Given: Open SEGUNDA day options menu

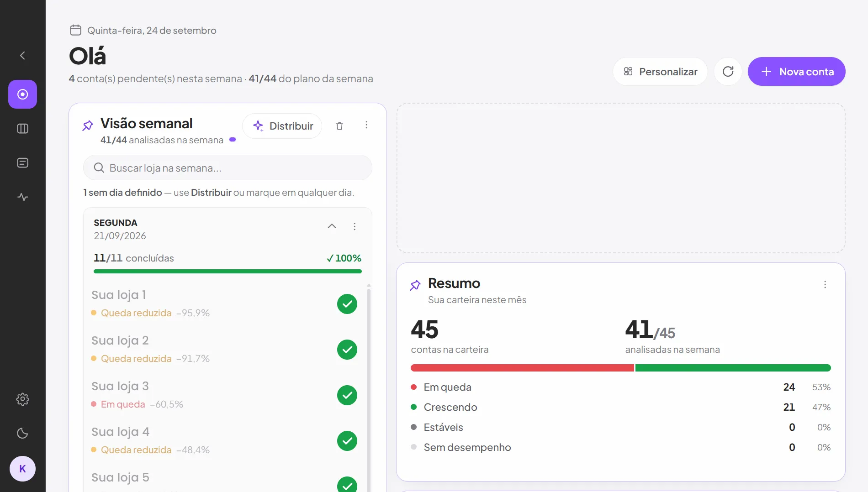Looking at the screenshot, I should (x=355, y=227).
